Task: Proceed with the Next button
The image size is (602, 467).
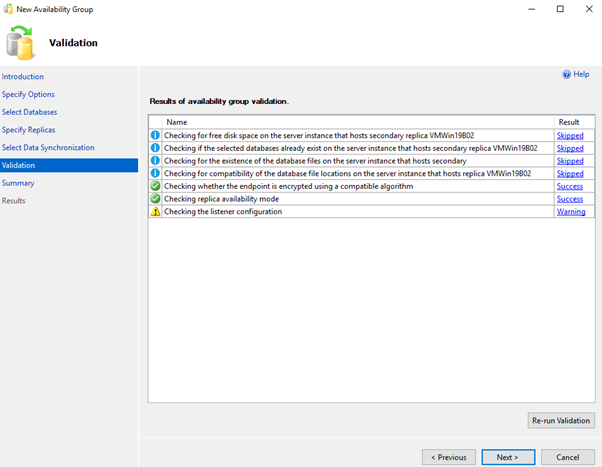Action: click(507, 457)
